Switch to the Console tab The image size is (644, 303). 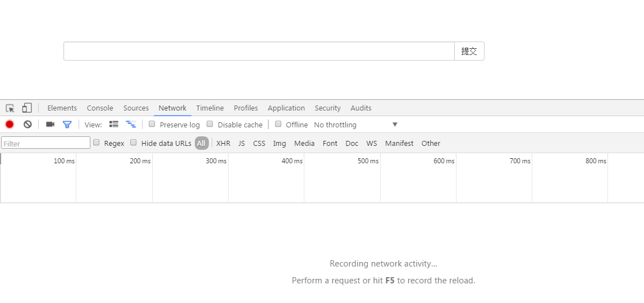(x=100, y=108)
